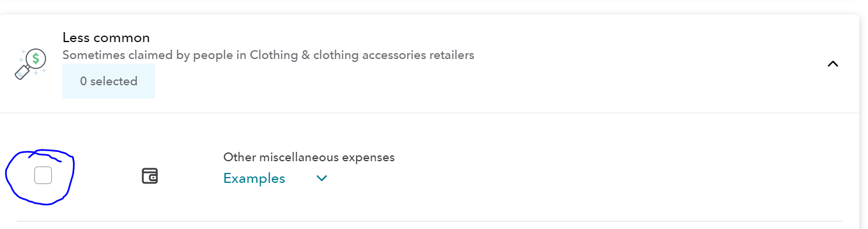
Task: Click the subtitle about clothing accessories retailers
Action: click(x=268, y=55)
